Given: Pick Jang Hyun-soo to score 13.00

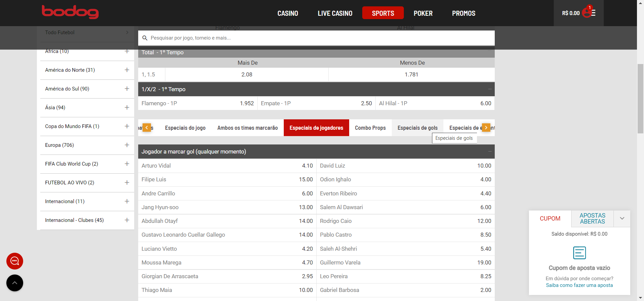Looking at the screenshot, I should (x=227, y=207).
